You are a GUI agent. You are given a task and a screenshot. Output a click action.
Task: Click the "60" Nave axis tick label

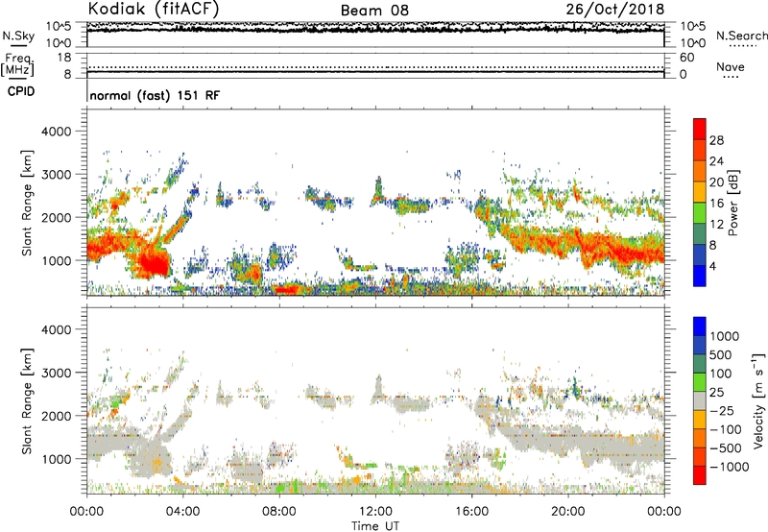pyautogui.click(x=687, y=58)
